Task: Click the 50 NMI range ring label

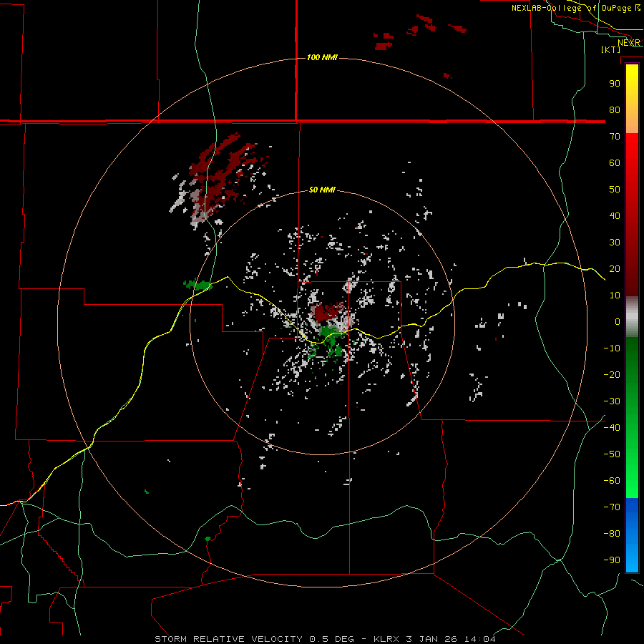Action: tap(322, 190)
